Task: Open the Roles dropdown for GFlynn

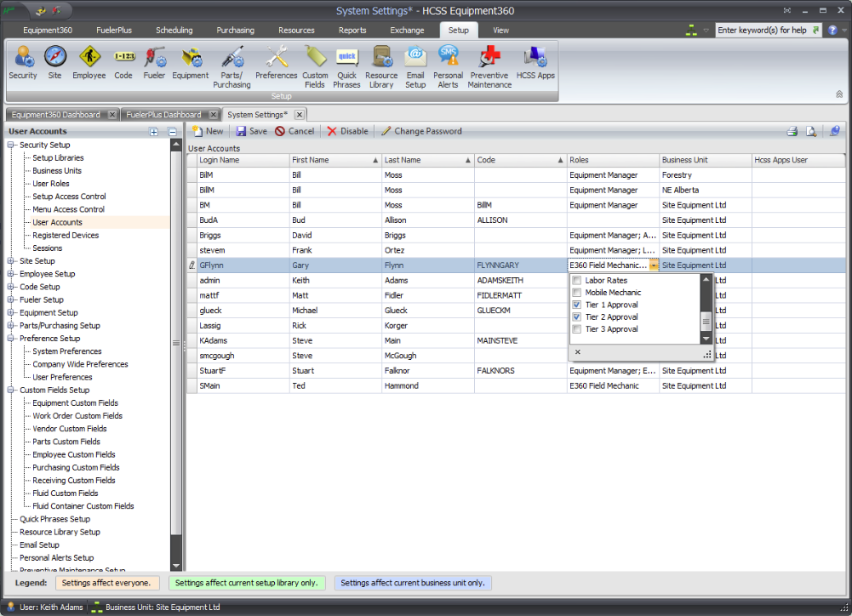Action: [652, 265]
